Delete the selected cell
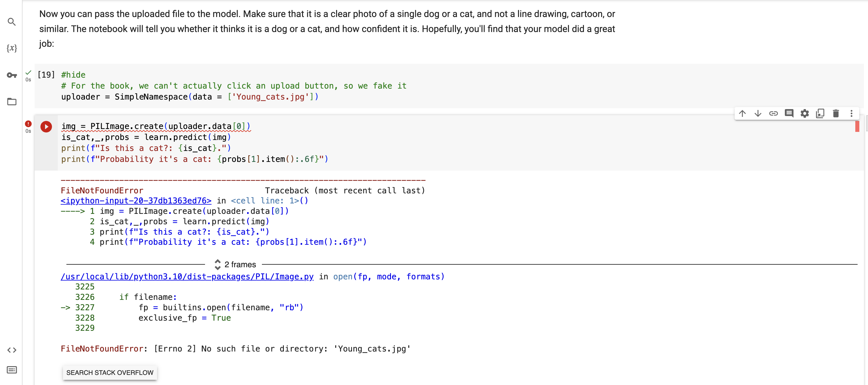Viewport: 868px width, 385px height. [x=836, y=113]
